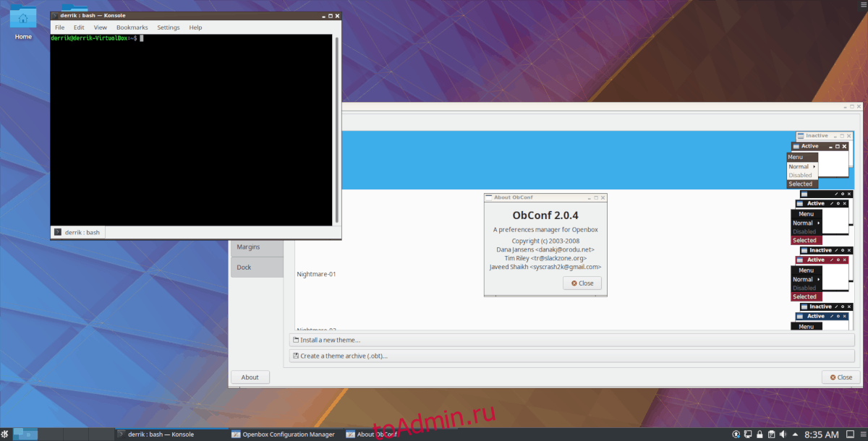868x441 pixels.
Task: Click the volume speaker tray icon
Action: click(784, 434)
